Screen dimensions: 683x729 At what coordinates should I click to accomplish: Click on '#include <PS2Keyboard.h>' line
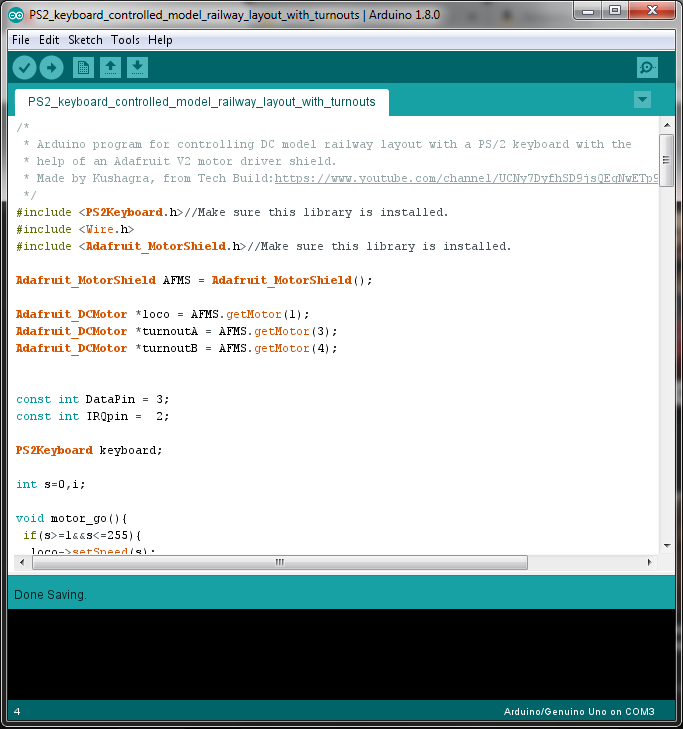pos(232,212)
